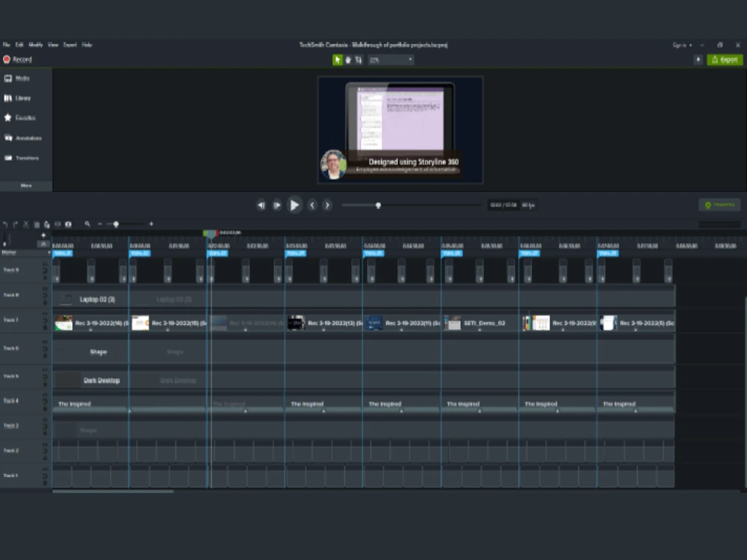Viewport: 747px width, 560px height.
Task: Open the Library tab in sidebar
Action: coord(18,98)
